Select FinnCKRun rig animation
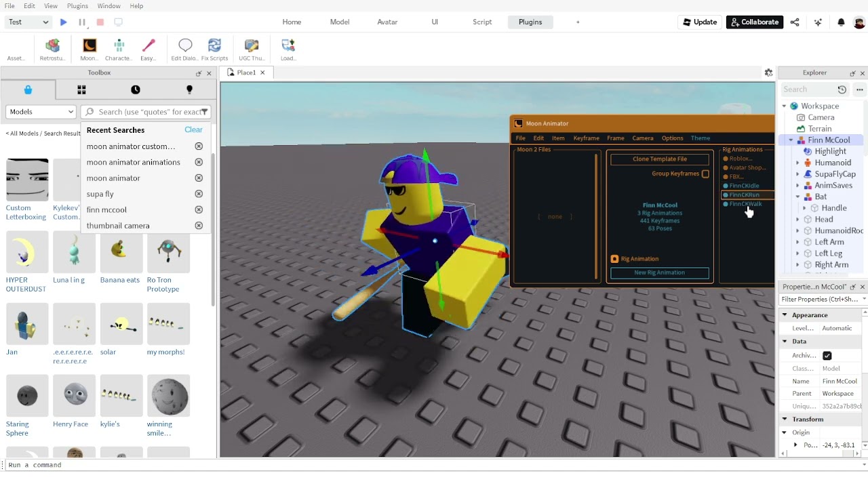 [743, 195]
